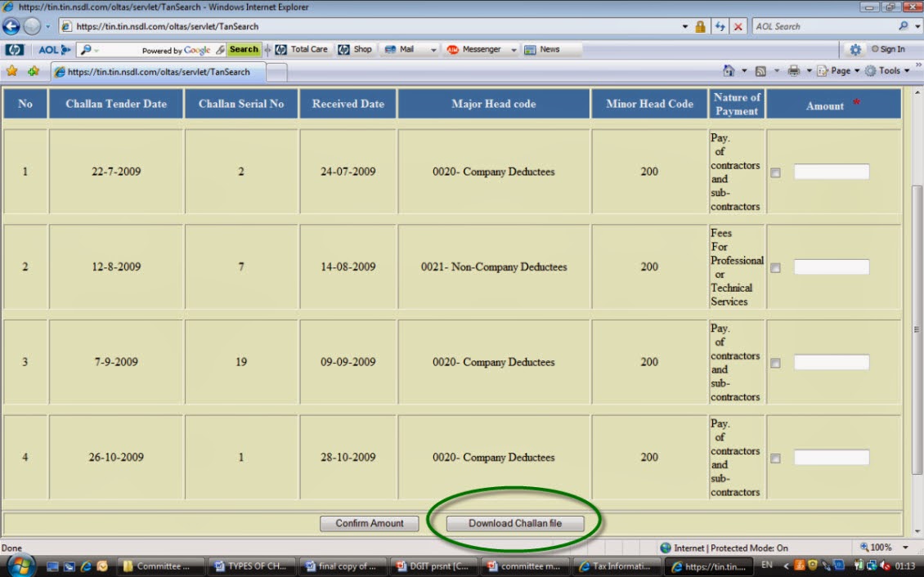The width and height of the screenshot is (924, 577).
Task: Expand the zoom level dropdown arrow
Action: pyautogui.click(x=906, y=548)
